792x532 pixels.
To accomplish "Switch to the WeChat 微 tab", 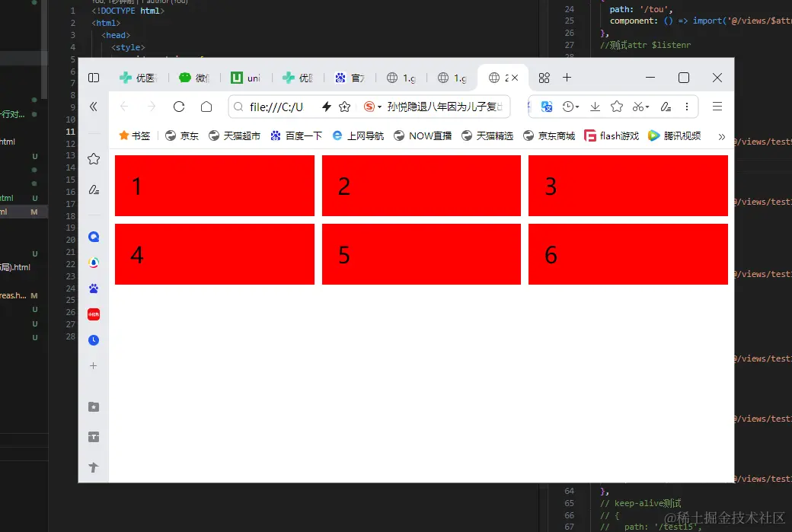I will tap(194, 78).
